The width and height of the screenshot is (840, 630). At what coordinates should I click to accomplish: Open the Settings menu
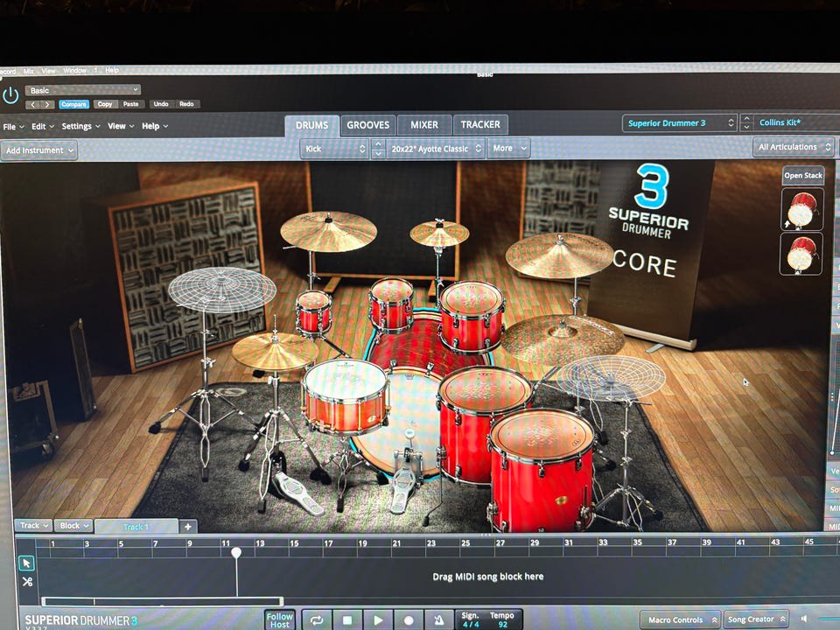[80, 126]
